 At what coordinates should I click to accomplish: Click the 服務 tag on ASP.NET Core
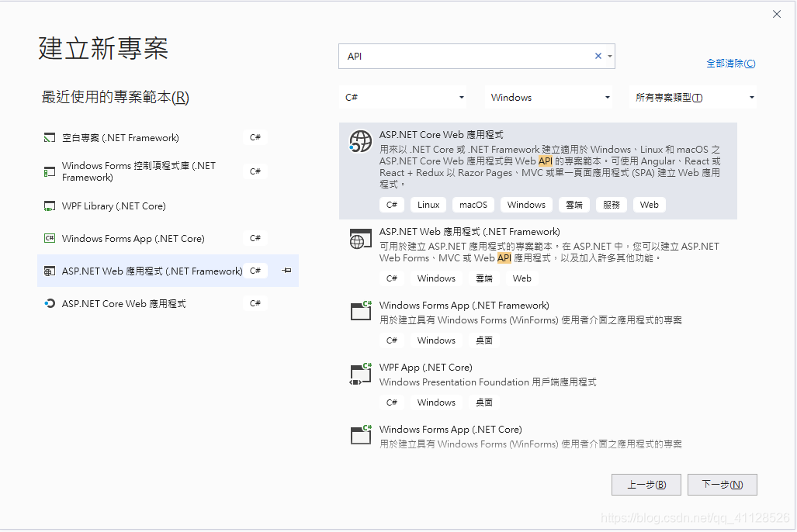click(611, 205)
